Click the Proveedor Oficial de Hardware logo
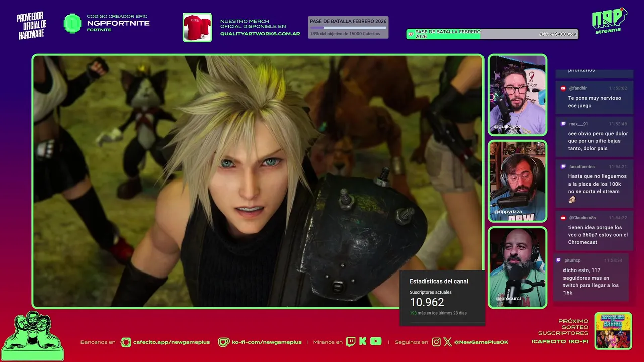Image resolution: width=644 pixels, height=362 pixels. click(32, 25)
